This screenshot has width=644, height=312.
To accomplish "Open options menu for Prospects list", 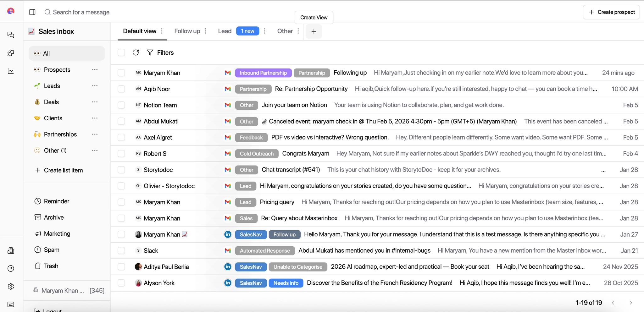I will [95, 69].
